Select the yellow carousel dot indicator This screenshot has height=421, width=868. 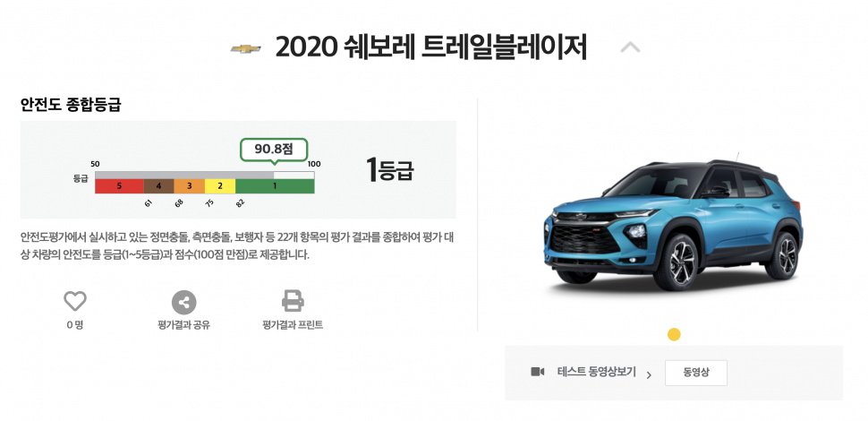tap(674, 335)
